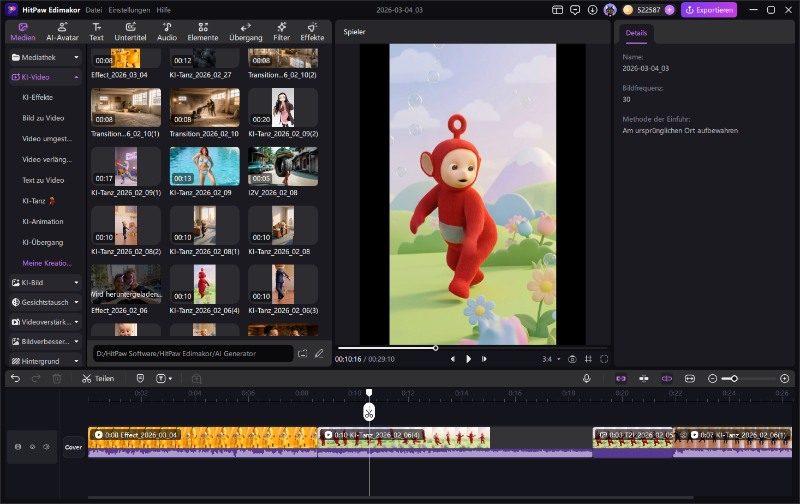Image resolution: width=800 pixels, height=504 pixels.
Task: Switch to the Audio tab
Action: click(x=167, y=32)
